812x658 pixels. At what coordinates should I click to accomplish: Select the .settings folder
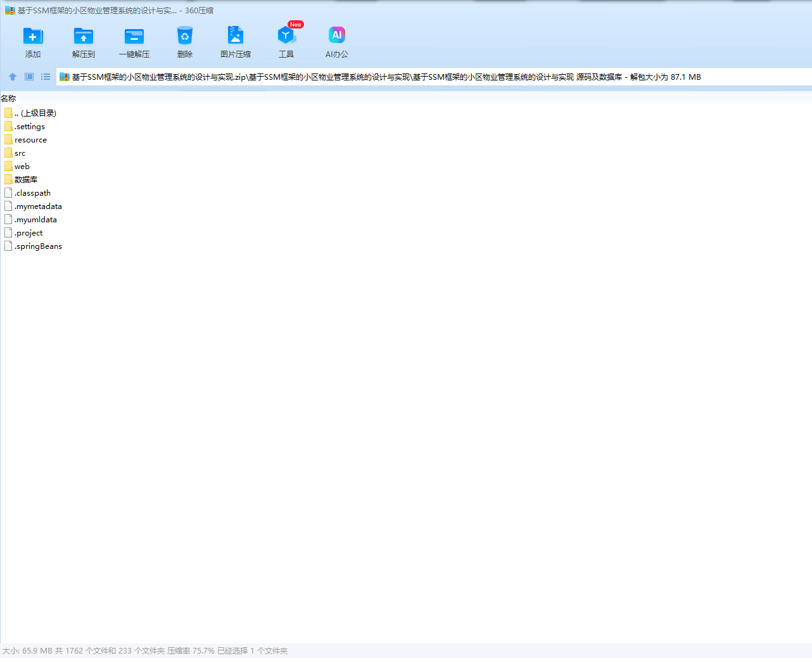point(25,126)
